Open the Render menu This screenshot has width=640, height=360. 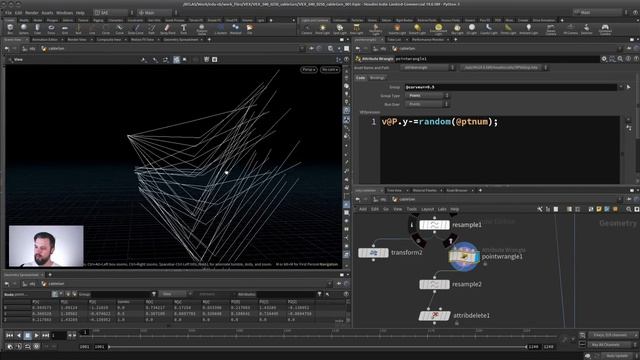pyautogui.click(x=31, y=13)
